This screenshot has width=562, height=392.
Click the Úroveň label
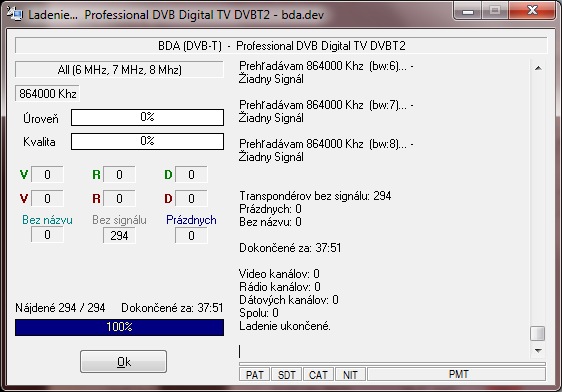pyautogui.click(x=41, y=118)
